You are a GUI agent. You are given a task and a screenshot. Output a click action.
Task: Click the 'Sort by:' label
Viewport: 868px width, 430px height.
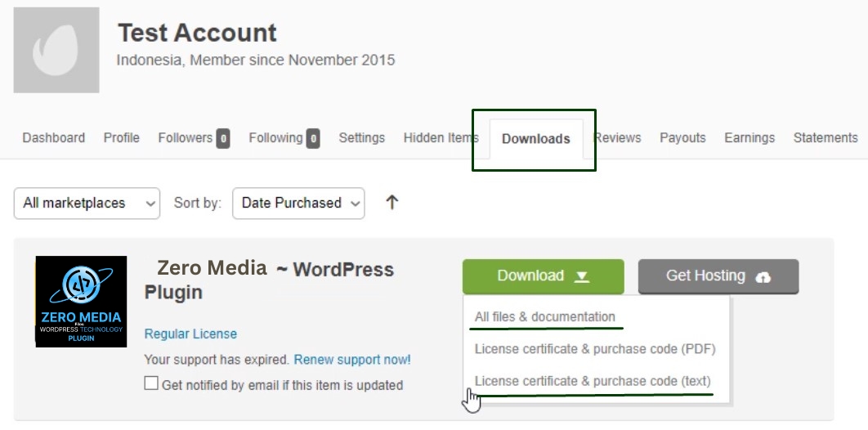click(198, 203)
